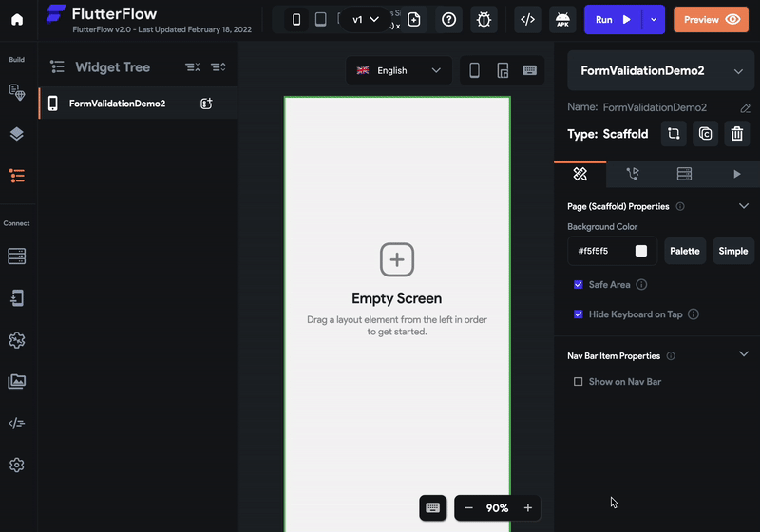Click the FlutterFlow logo
760x532 pixels.
pos(56,13)
